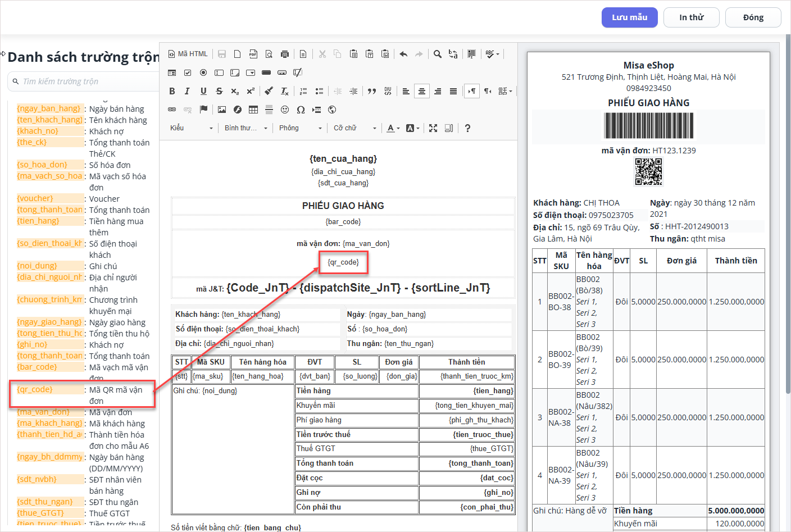Viewport: 791px width, 532px height.
Task: Insert a smiley emoticon
Action: coord(285,110)
